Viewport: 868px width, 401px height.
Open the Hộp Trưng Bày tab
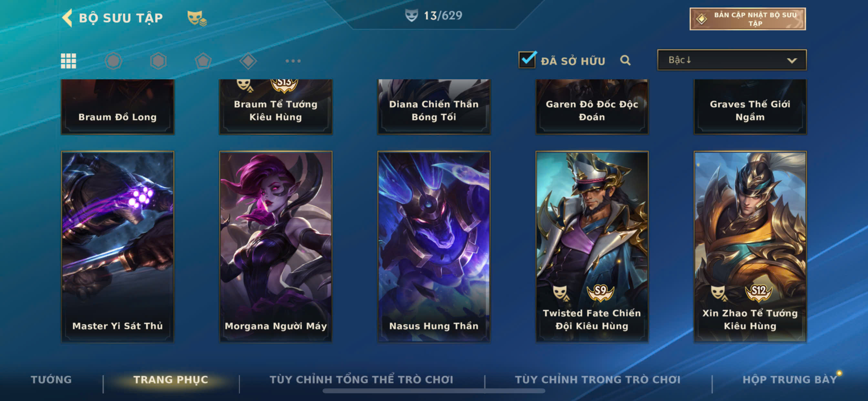pos(790,379)
